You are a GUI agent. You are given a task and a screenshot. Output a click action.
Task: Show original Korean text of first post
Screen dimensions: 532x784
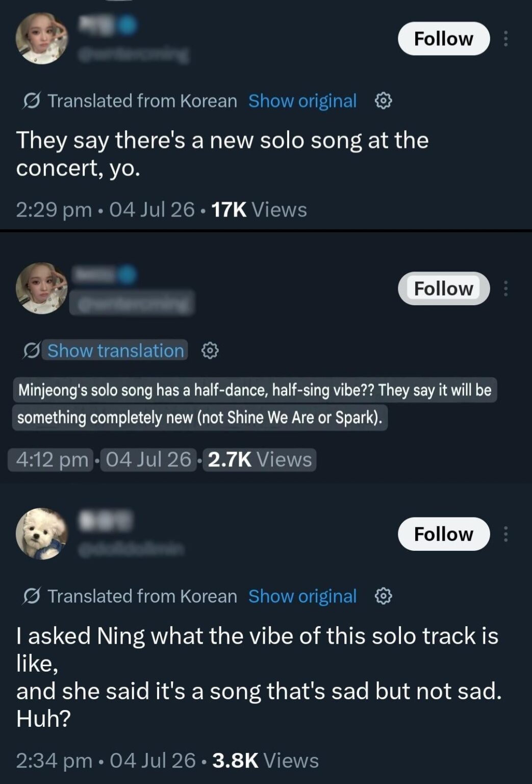click(302, 101)
